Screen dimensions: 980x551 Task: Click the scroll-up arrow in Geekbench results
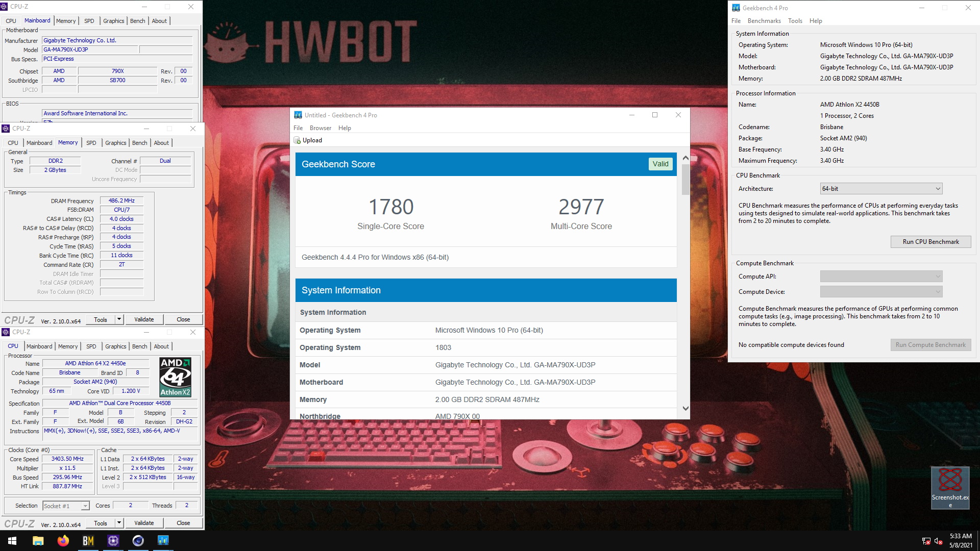pos(685,158)
